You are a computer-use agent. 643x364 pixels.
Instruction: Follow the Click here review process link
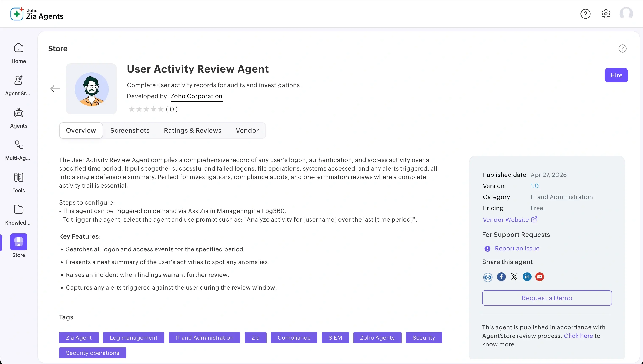pyautogui.click(x=578, y=336)
